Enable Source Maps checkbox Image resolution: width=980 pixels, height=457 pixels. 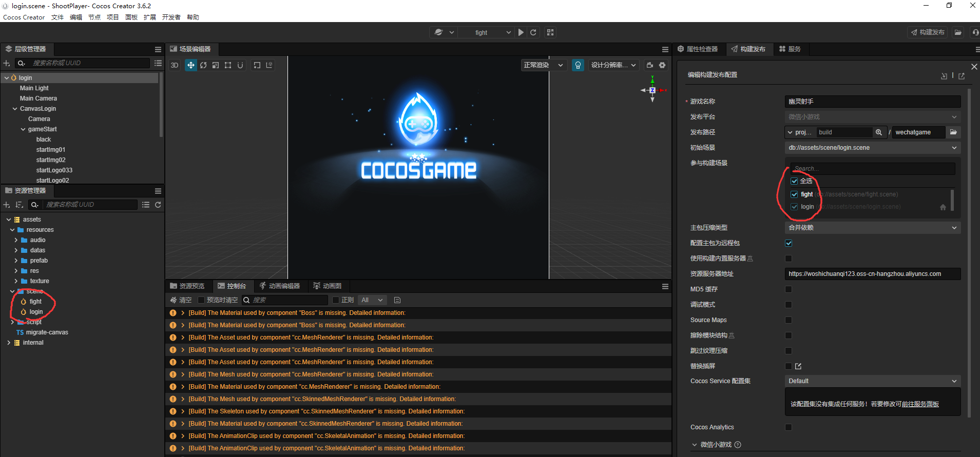(x=789, y=320)
